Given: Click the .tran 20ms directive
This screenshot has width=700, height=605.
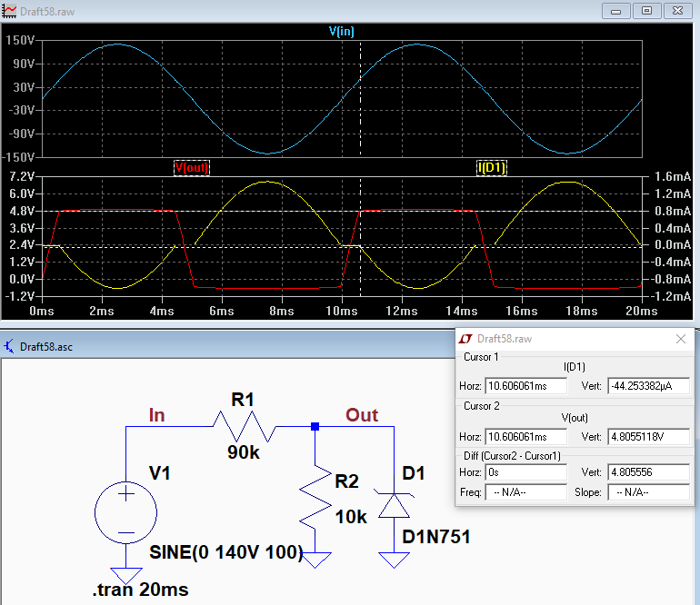Looking at the screenshot, I should (x=141, y=590).
